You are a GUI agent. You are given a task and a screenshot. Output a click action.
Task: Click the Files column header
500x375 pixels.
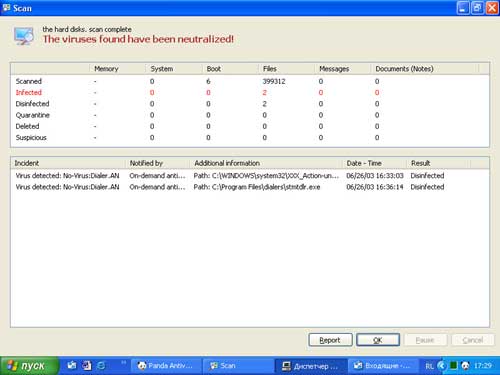pos(287,69)
